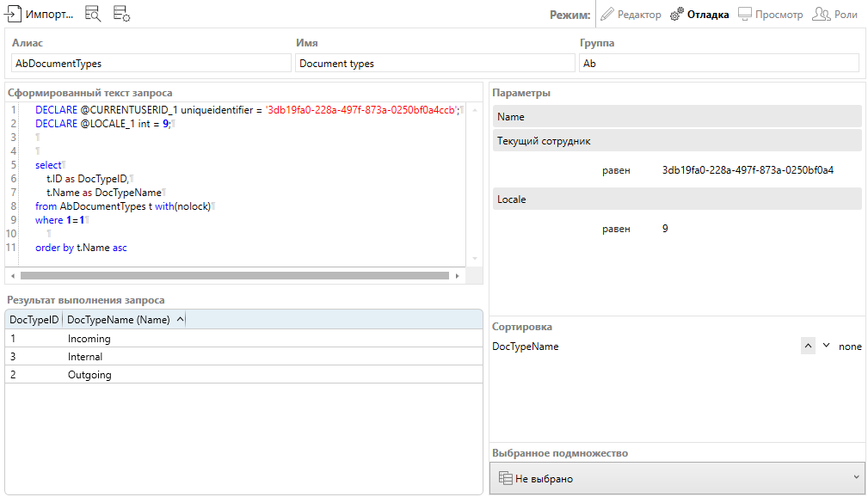The height and width of the screenshot is (497, 868).
Task: Set DocTypeName sorting to descending arrow
Action: pyautogui.click(x=826, y=346)
